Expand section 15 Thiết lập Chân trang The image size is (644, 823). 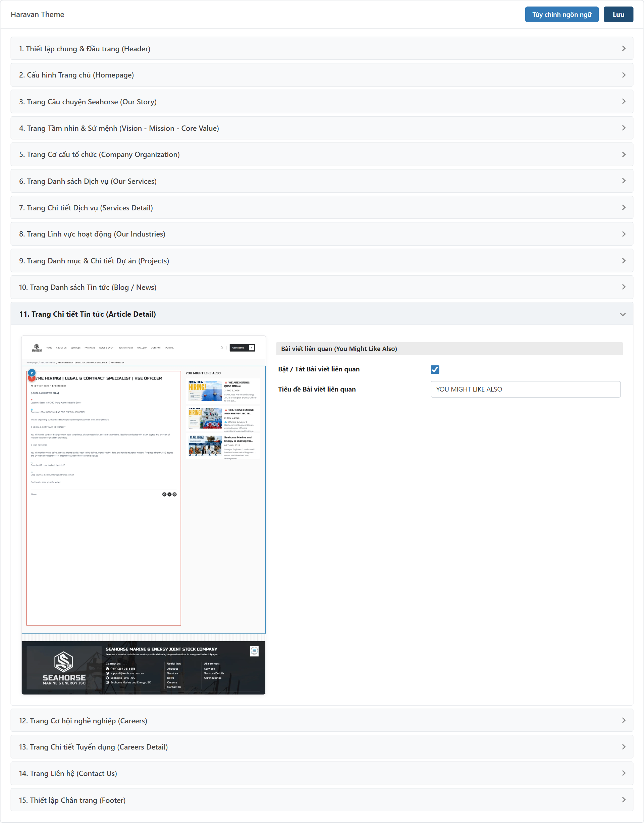coord(322,800)
